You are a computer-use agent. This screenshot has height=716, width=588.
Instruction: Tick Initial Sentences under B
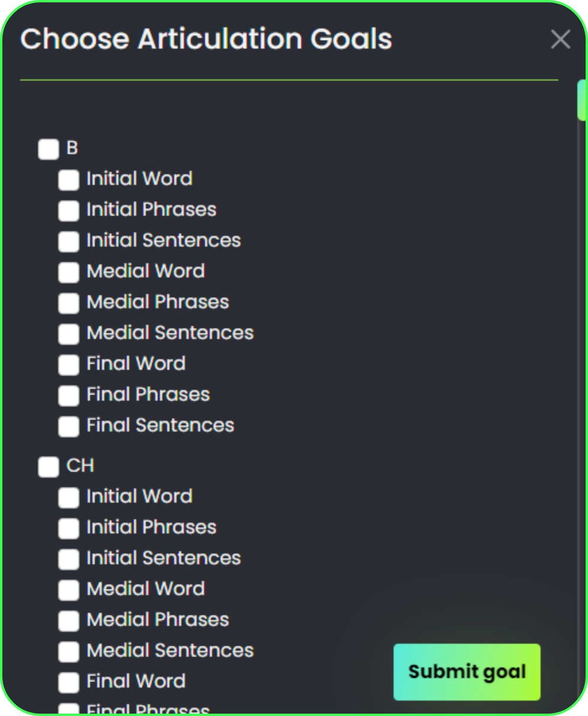point(69,242)
